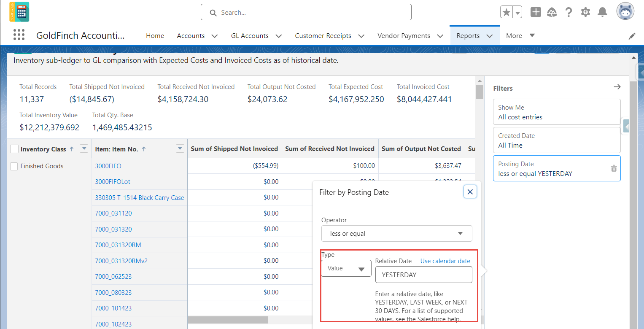View the Notifications bell
Image resolution: width=644 pixels, height=329 pixels.
pyautogui.click(x=603, y=12)
